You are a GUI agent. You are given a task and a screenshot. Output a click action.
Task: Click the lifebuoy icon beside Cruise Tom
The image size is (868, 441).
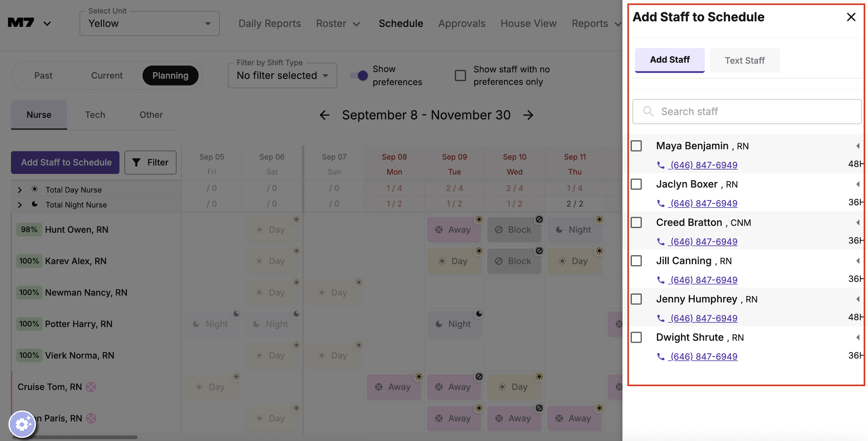pyautogui.click(x=91, y=387)
